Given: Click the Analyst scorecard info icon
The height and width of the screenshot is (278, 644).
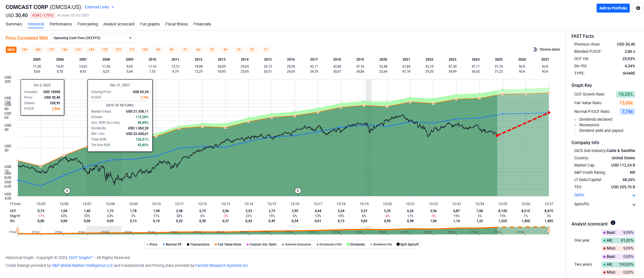Looking at the screenshot, I should 613,223.
